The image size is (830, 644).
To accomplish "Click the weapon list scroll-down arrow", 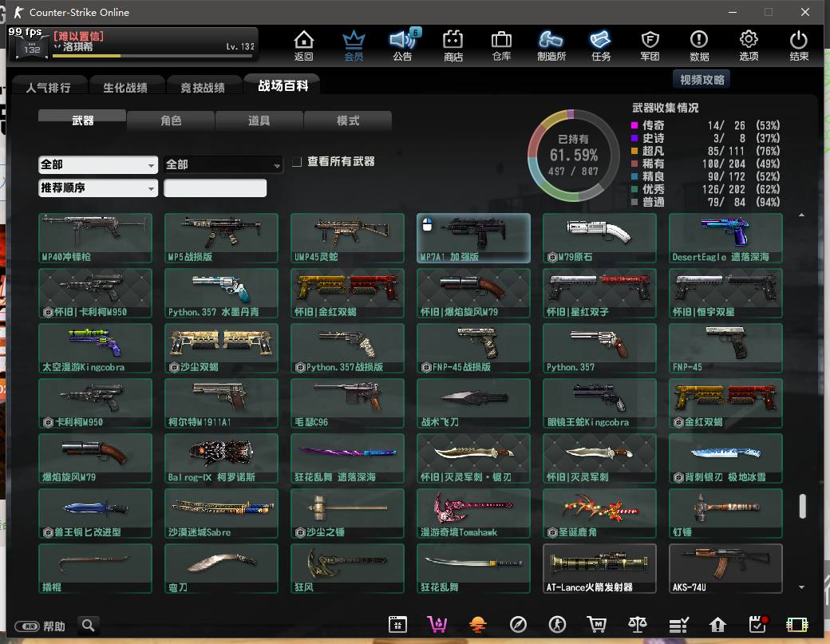I will (x=802, y=587).
